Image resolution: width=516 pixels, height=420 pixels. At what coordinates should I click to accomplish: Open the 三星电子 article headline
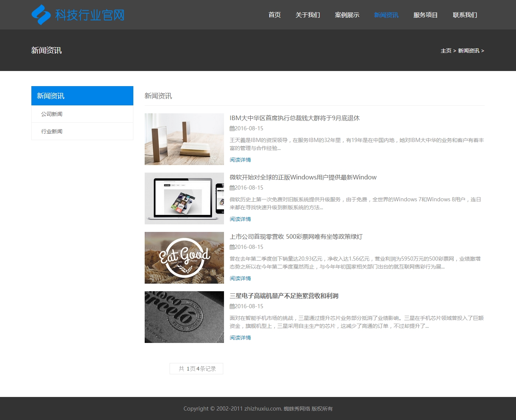click(284, 296)
